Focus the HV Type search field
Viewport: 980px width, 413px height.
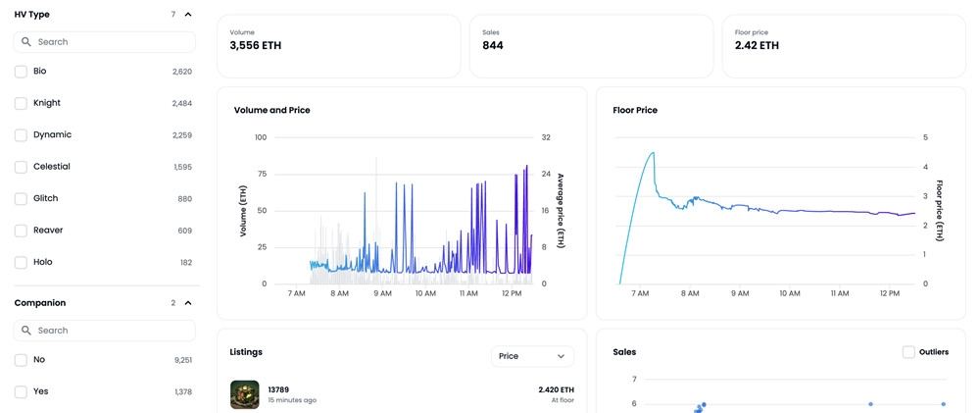point(113,42)
